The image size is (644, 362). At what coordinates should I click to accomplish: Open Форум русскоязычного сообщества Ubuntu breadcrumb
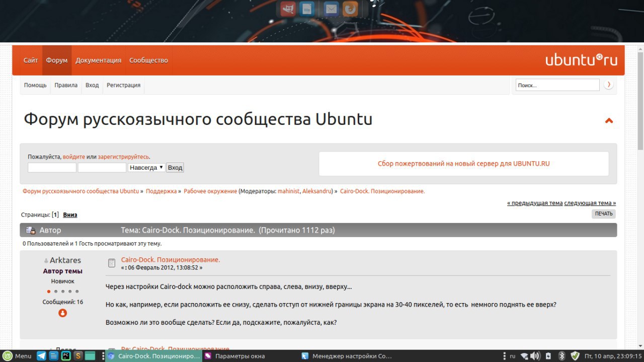coord(80,191)
